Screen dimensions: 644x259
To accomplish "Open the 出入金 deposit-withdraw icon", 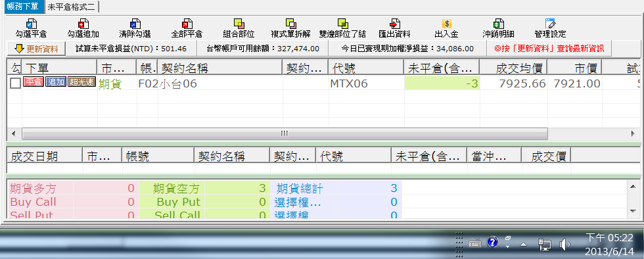I will (446, 24).
